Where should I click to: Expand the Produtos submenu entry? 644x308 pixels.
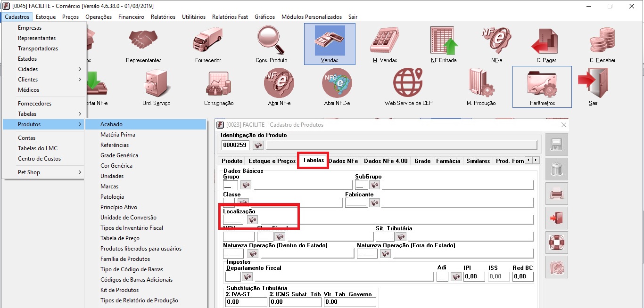click(44, 124)
